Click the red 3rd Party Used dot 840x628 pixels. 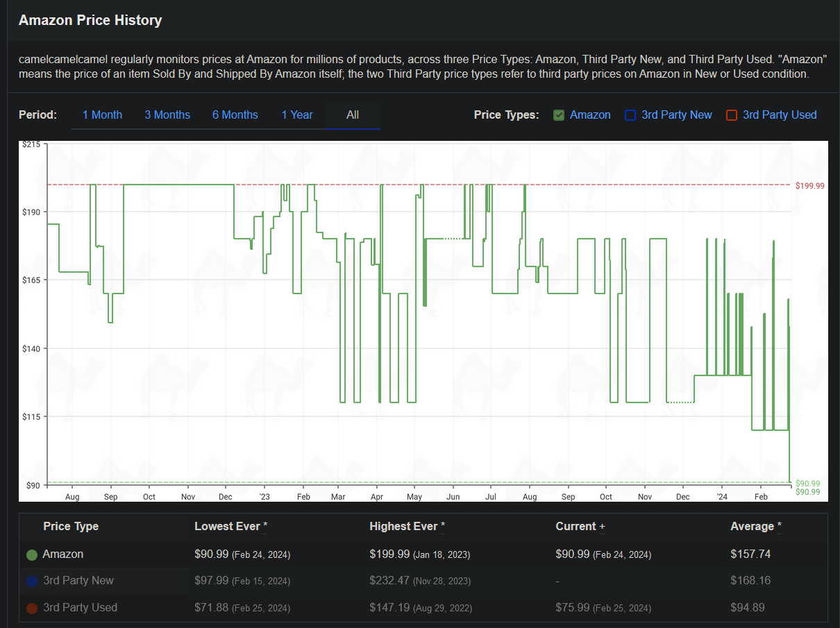pyautogui.click(x=31, y=609)
